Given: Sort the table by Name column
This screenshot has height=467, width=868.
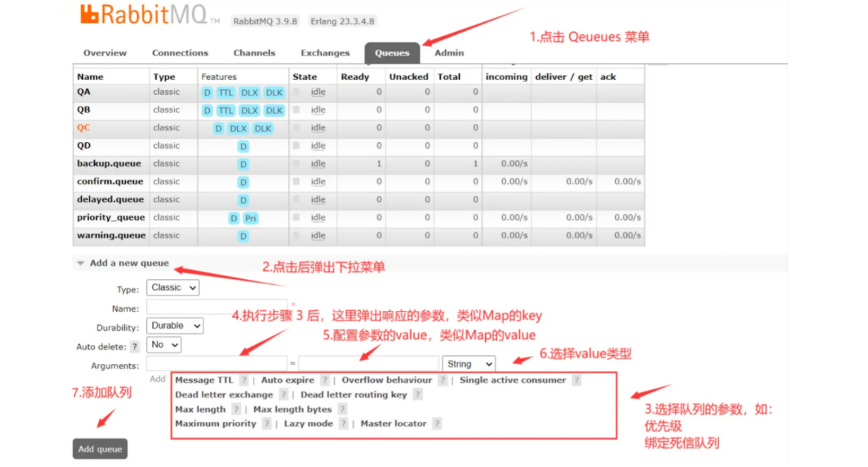Looking at the screenshot, I should (x=90, y=77).
